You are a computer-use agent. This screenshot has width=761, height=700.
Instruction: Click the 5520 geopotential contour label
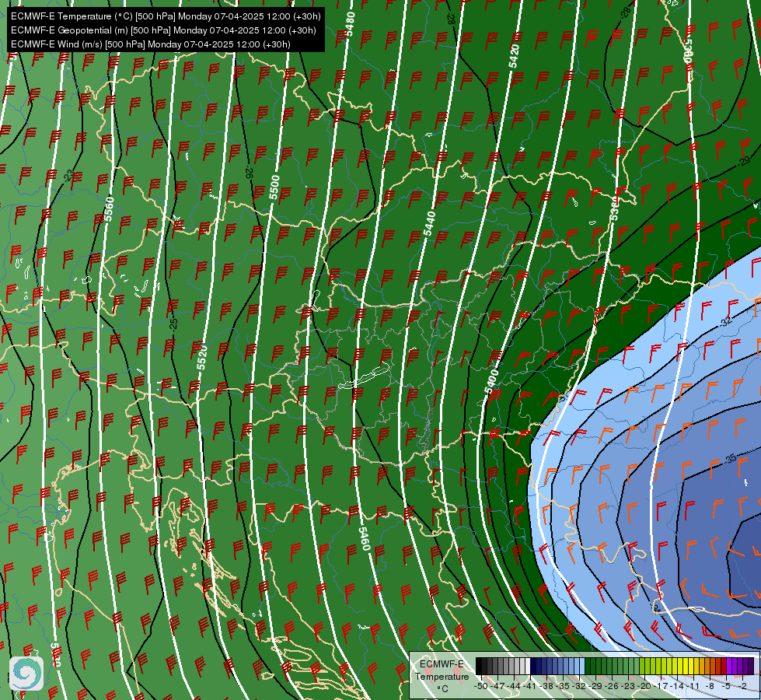click(202, 357)
